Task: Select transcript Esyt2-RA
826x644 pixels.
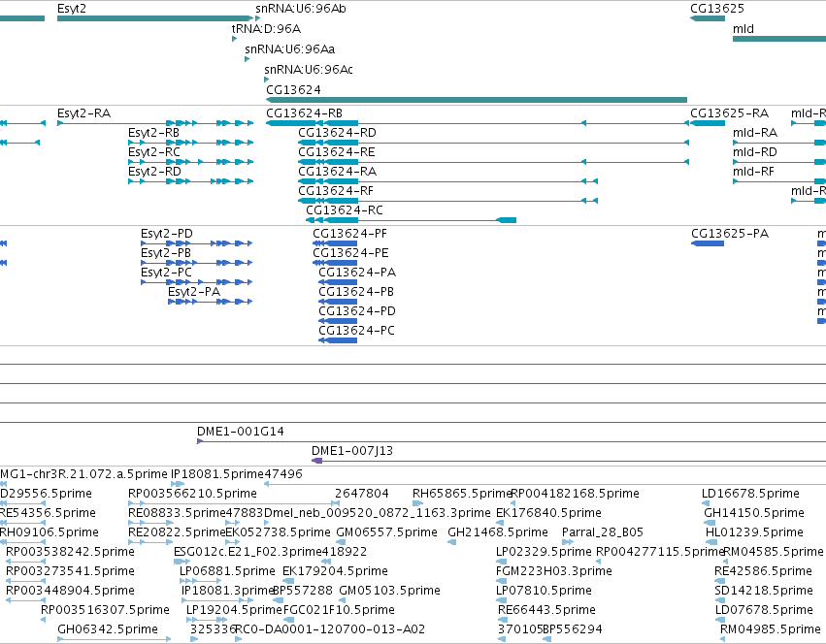Action: coord(155,123)
